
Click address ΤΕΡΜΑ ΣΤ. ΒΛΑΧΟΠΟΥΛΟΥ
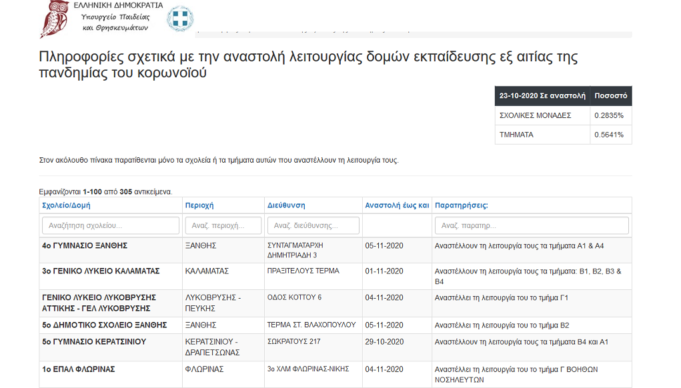click(311, 325)
